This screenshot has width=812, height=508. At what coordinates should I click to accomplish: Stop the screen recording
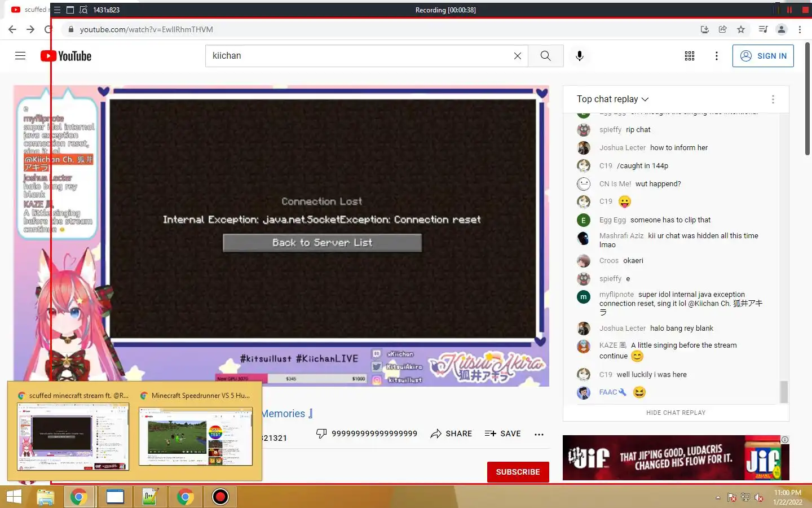(x=805, y=10)
